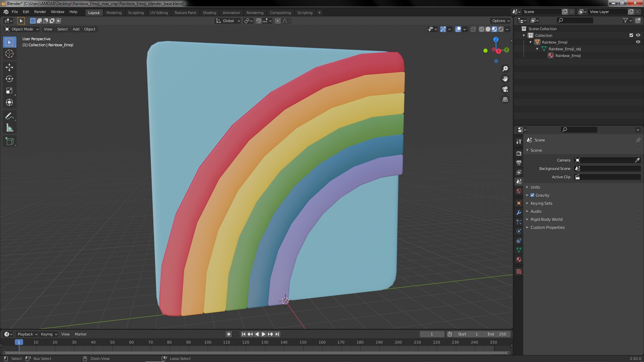Switch to the Sculpting workspace tab
Viewport: 644px width, 362px height.
click(136, 13)
